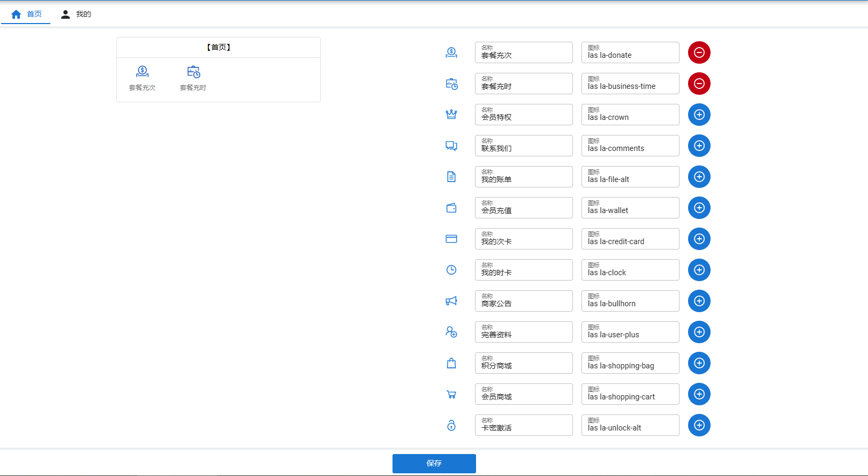This screenshot has height=476, width=868.
Task: Add the 我的账单 item with plus button
Action: [699, 177]
